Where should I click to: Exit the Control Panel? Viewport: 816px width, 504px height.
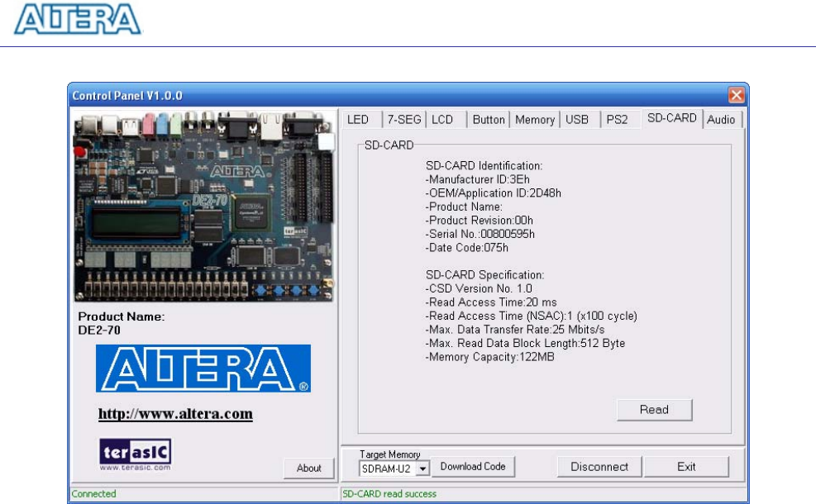[686, 467]
